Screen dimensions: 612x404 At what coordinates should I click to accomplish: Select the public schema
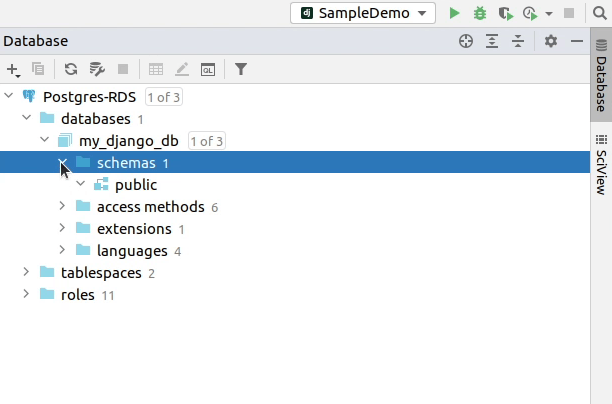click(135, 185)
